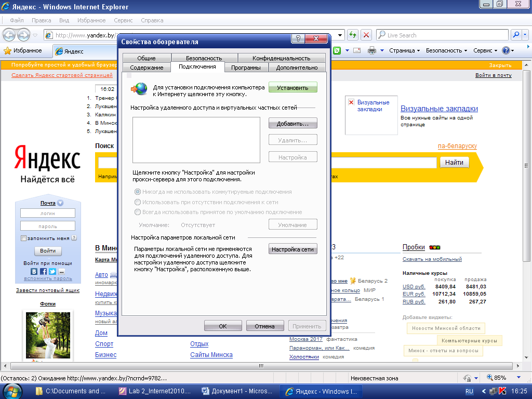Click the blue Help question mark icon
The image size is (532, 399).
coord(506,50)
